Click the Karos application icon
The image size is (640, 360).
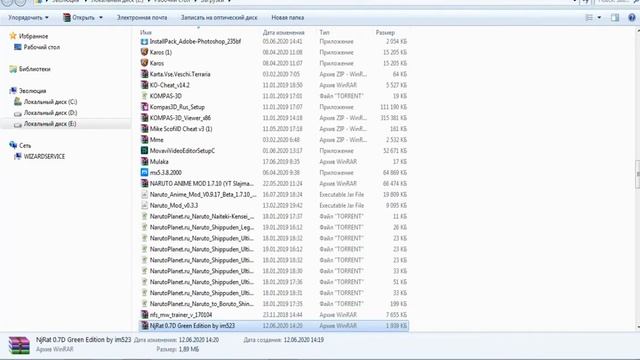click(x=144, y=63)
